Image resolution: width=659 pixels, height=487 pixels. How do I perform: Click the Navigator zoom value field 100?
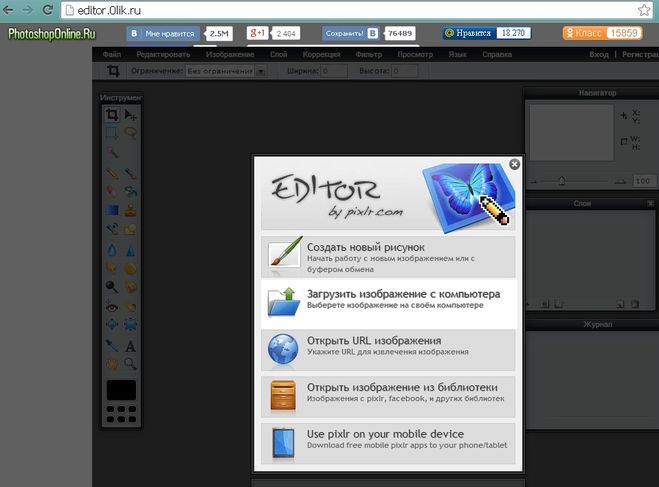click(x=643, y=181)
